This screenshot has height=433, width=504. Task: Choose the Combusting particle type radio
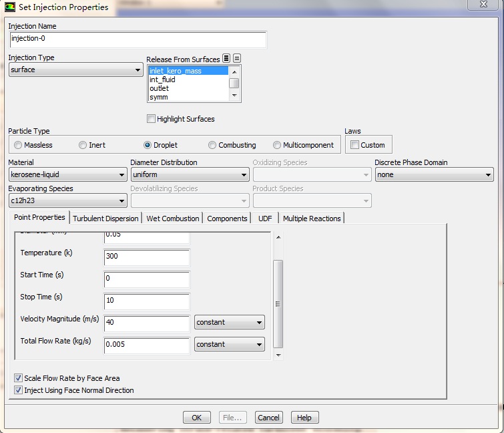[x=212, y=145]
